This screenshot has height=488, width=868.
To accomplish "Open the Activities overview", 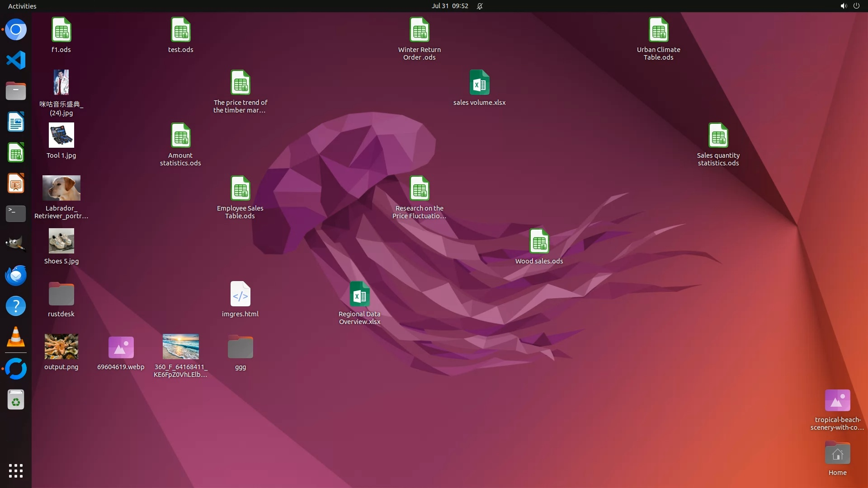I will click(22, 6).
